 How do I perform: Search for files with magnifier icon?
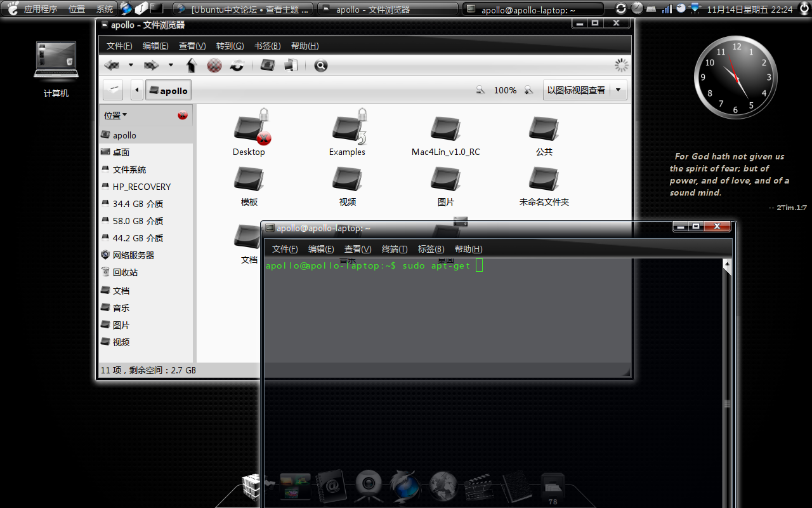pyautogui.click(x=321, y=65)
